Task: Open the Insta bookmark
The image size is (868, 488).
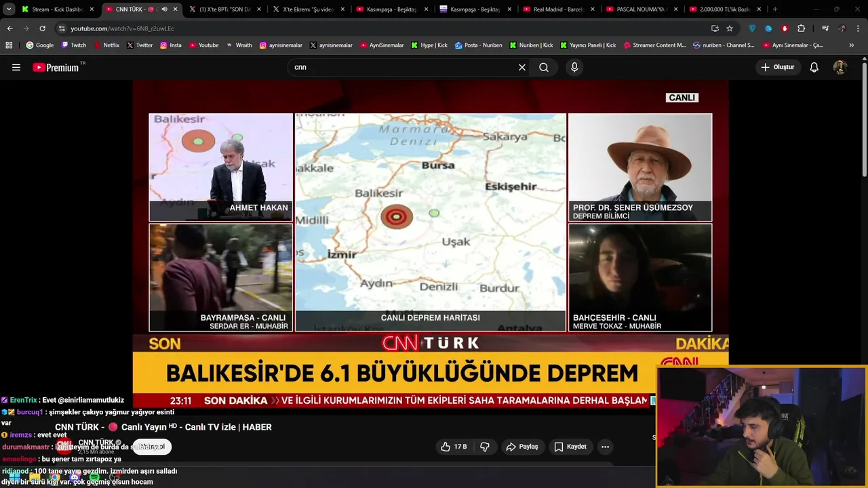Action: coord(171,45)
